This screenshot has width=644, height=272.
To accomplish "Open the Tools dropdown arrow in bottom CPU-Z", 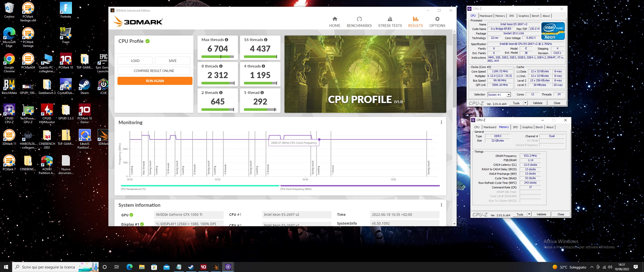I will pos(529,214).
